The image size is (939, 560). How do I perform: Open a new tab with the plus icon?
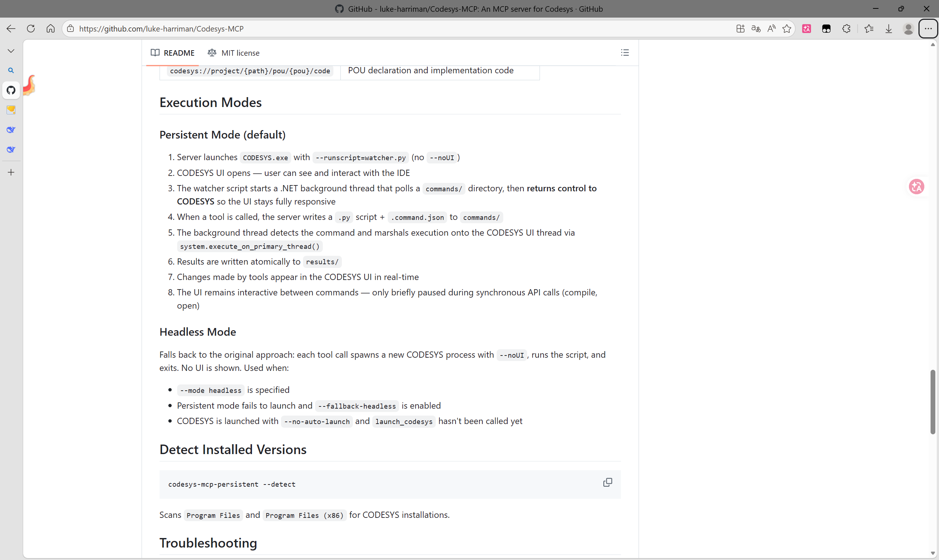click(x=11, y=173)
